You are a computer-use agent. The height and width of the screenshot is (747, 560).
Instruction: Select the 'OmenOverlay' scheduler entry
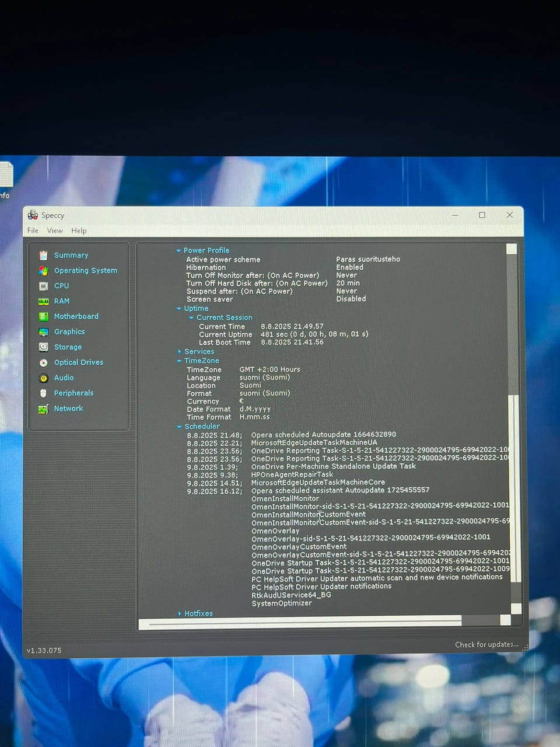(x=275, y=531)
